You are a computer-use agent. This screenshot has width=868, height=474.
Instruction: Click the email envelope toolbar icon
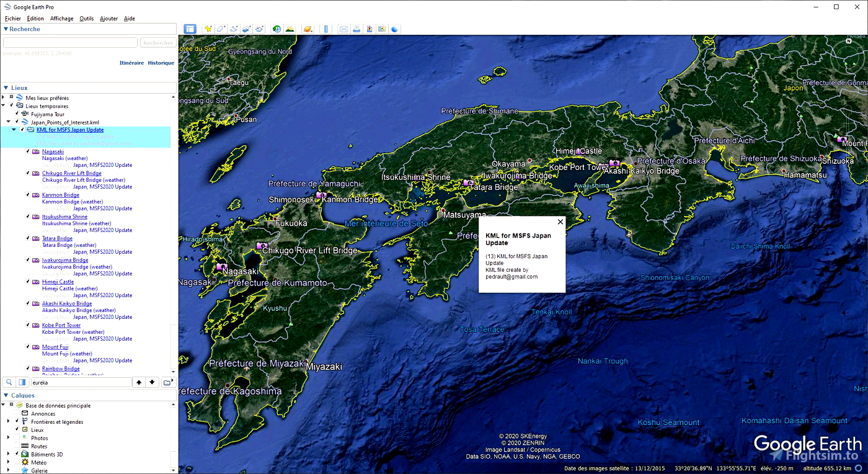pos(343,29)
